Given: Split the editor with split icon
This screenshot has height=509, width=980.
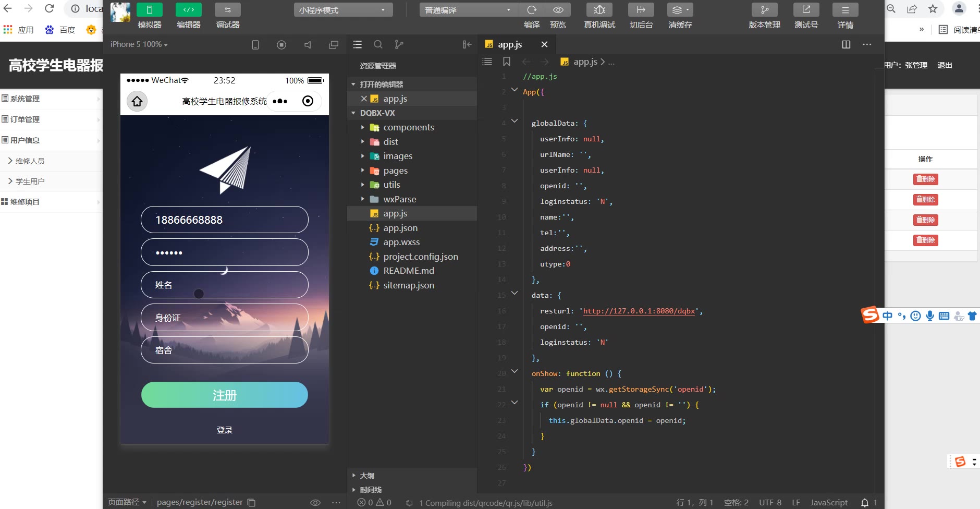Looking at the screenshot, I should tap(846, 45).
